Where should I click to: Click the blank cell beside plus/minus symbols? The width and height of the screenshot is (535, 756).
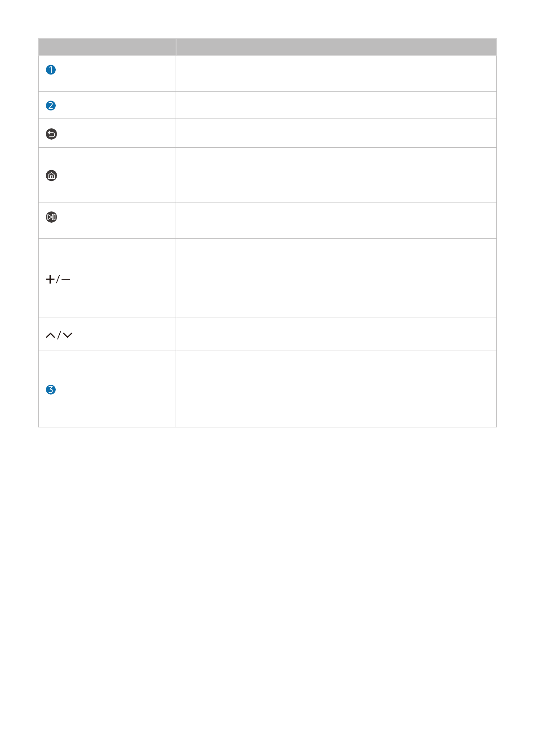point(336,277)
